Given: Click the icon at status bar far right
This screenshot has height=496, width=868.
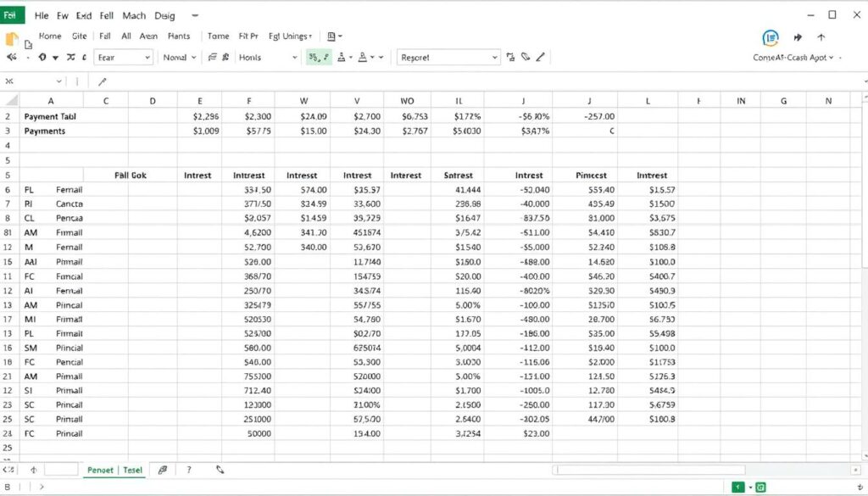Looking at the screenshot, I should (x=860, y=488).
